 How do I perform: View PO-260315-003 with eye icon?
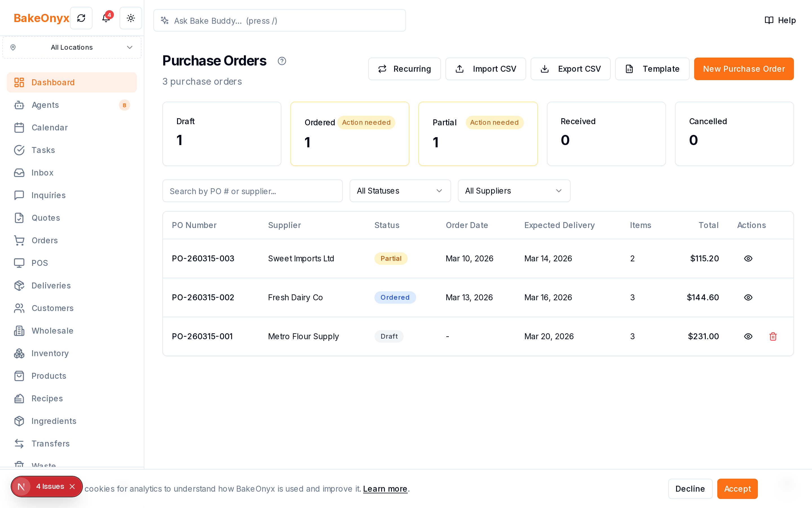click(748, 258)
